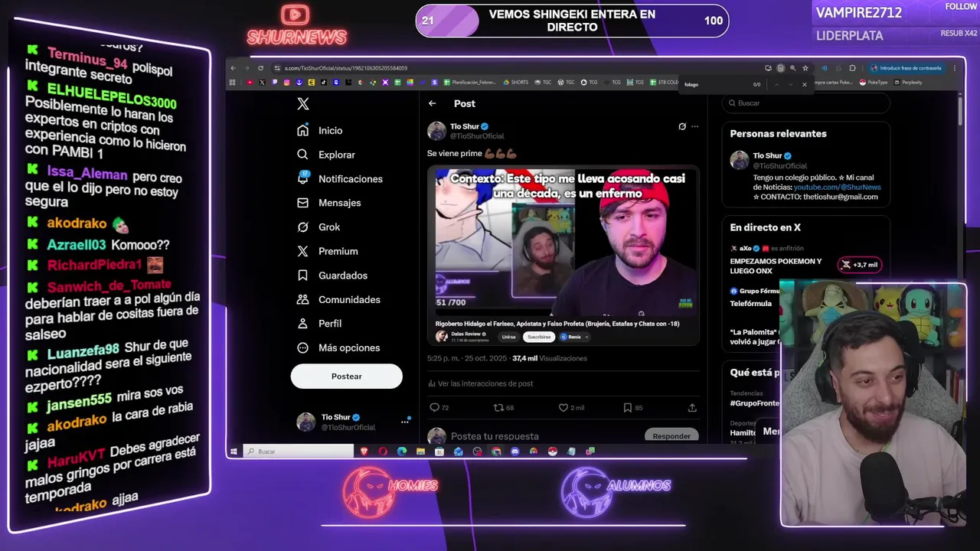Open Discord from the taskbar
980x551 pixels.
[x=514, y=452]
